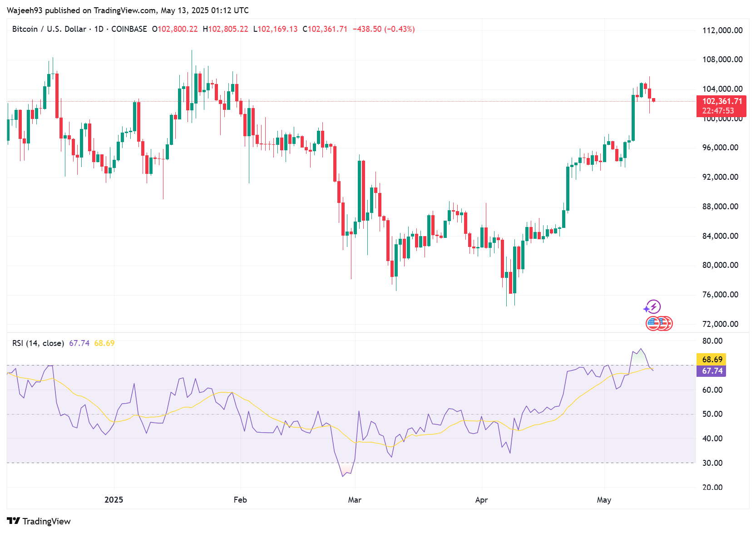Click the TradingView logo at bottom left
The image size is (756, 533).
(x=39, y=521)
